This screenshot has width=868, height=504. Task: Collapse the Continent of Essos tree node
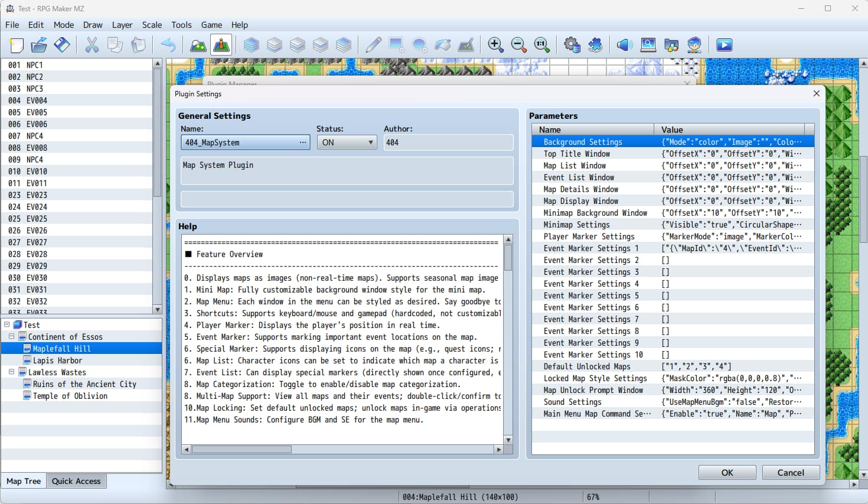(11, 337)
